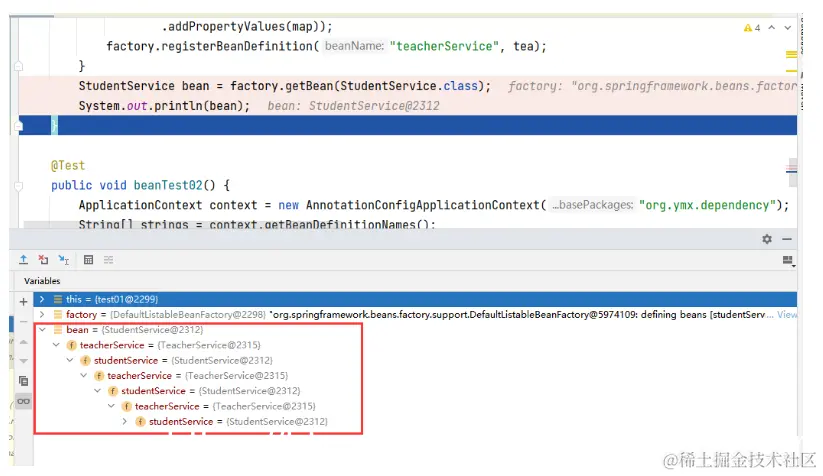
Task: Click the Trace Current Stream Chain icon
Action: click(109, 260)
